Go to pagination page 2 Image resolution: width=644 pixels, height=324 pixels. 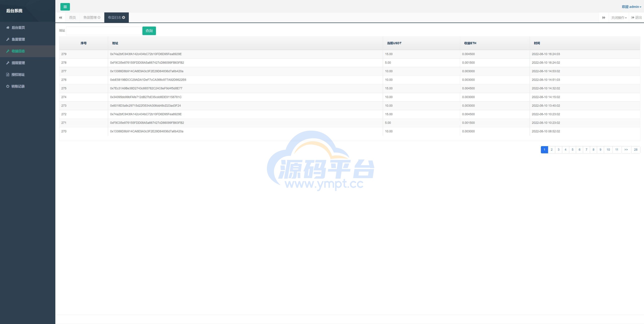tap(551, 150)
